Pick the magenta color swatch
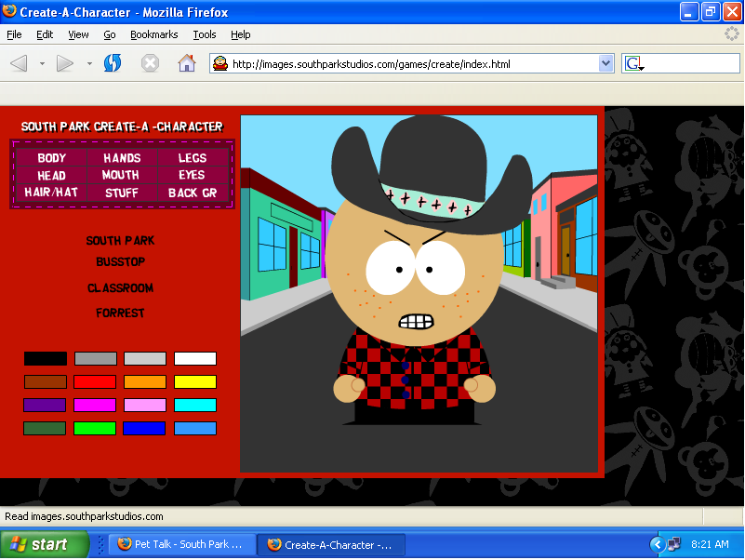Viewport: 745px width, 560px height. pos(95,405)
